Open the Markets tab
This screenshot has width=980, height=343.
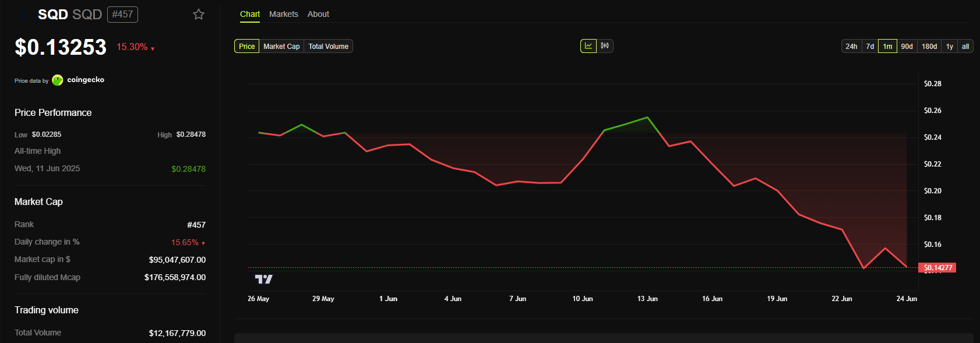point(284,14)
